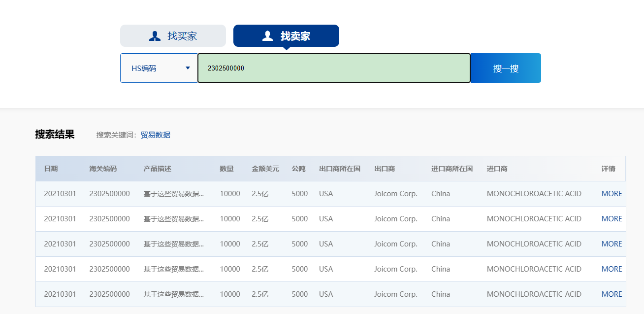Select importer MONOCHLOROACETIC ACID in row three

pos(534,244)
